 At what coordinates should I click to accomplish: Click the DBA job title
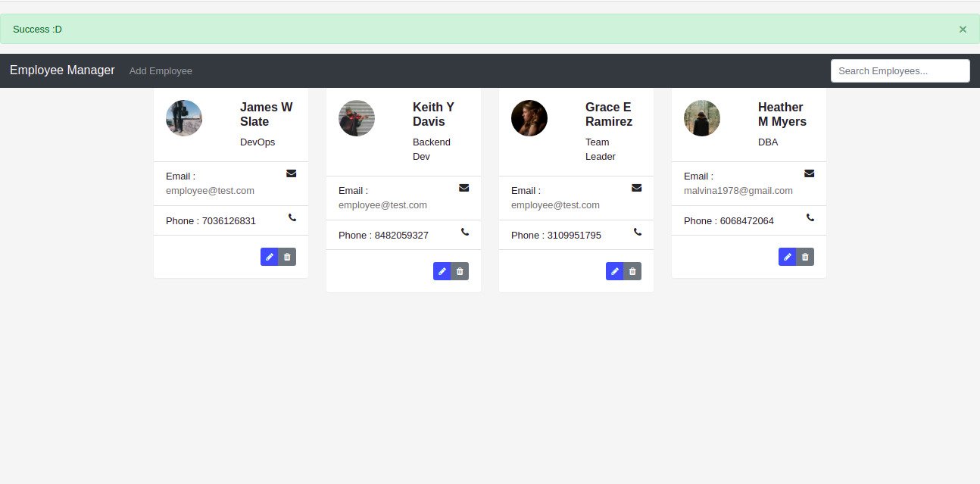768,142
